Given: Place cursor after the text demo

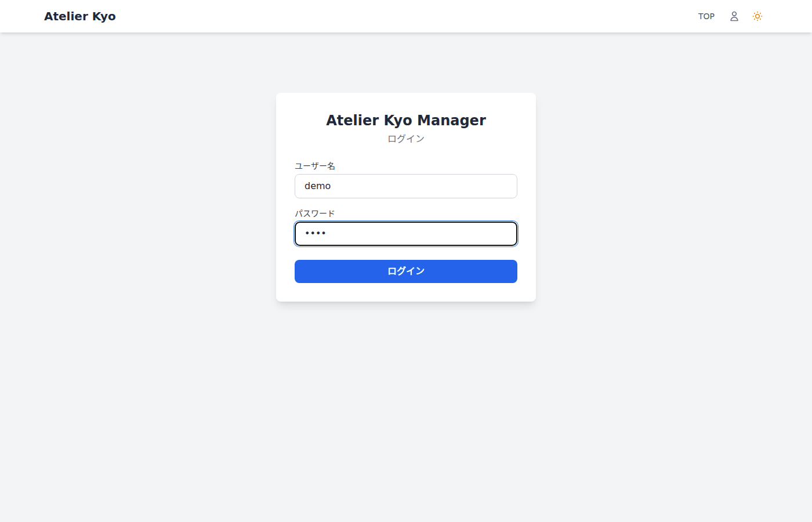Looking at the screenshot, I should click(x=332, y=186).
